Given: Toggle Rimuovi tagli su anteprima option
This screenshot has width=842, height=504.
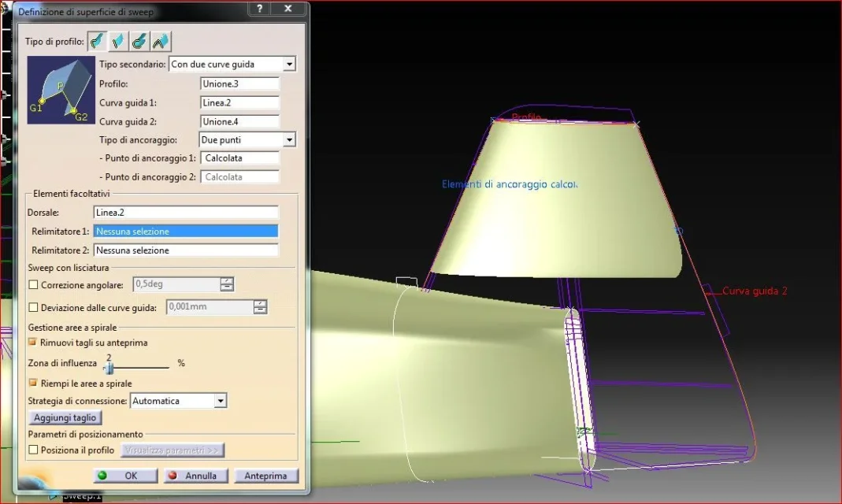Looking at the screenshot, I should 33,342.
